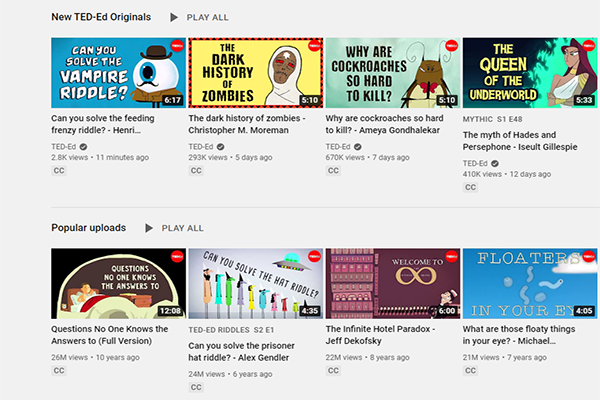Open the Floaters In Your Eye thumbnail
600x400 pixels.
tap(529, 283)
